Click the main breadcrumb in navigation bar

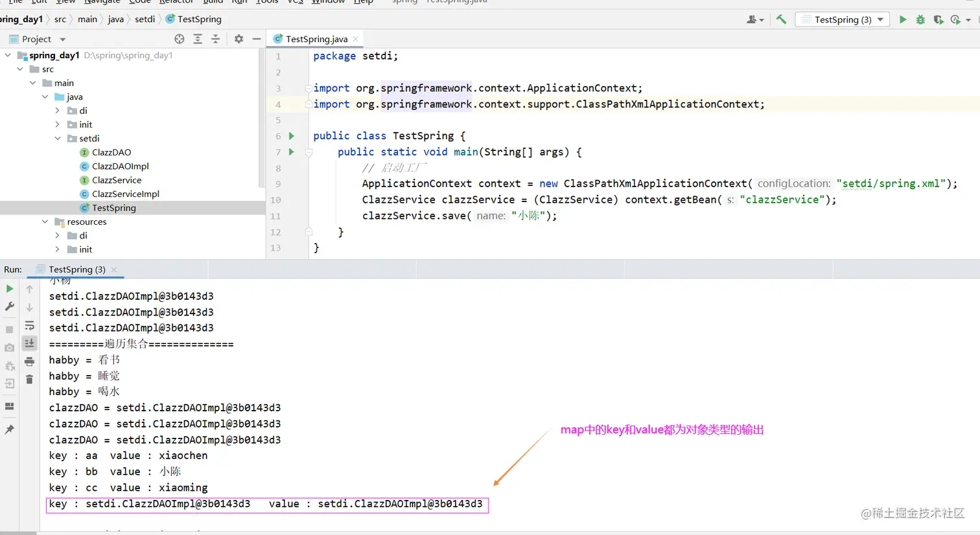coord(87,19)
